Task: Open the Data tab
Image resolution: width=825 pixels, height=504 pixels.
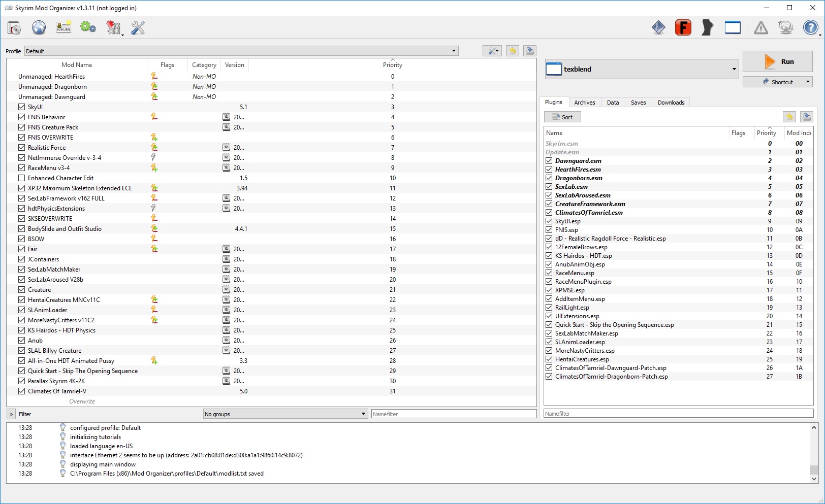Action: click(x=613, y=103)
